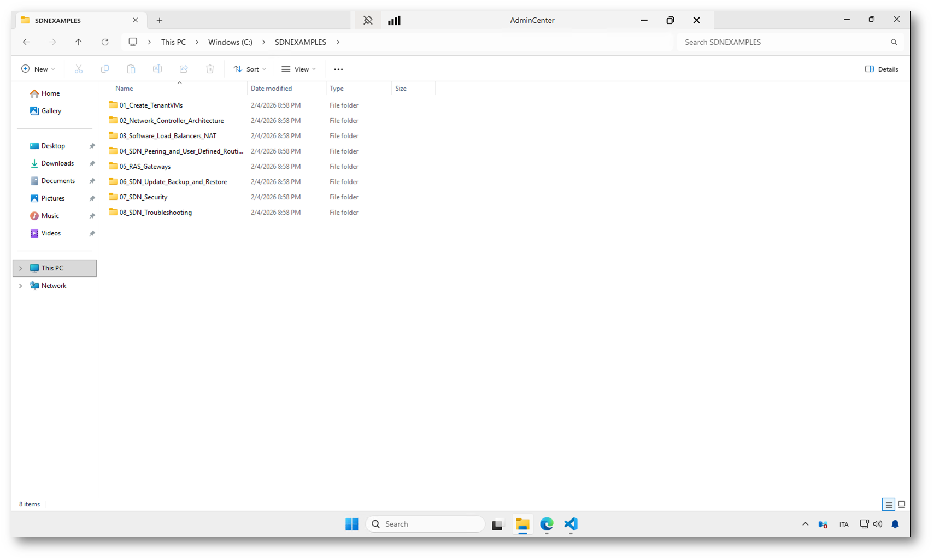The image size is (934, 560).
Task: Expand the Network tree node
Action: (x=21, y=286)
